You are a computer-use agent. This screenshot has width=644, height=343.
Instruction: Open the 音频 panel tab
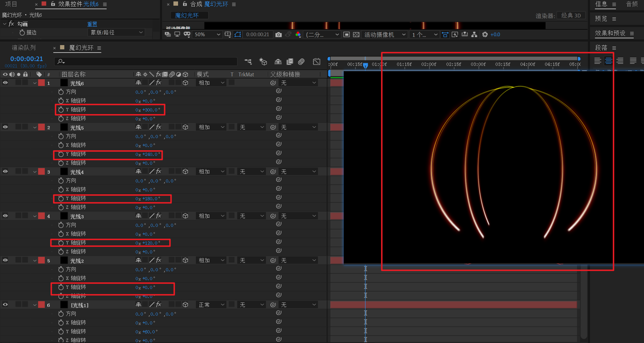(632, 4)
